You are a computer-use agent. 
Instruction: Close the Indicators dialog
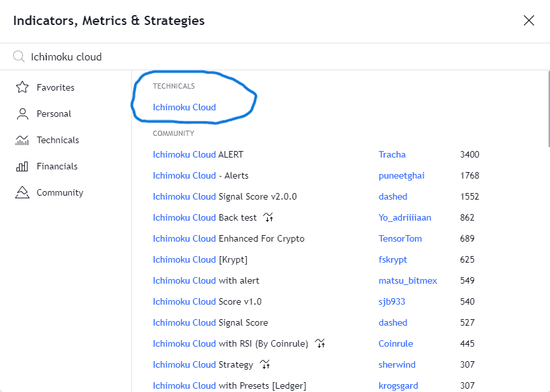[x=528, y=20]
